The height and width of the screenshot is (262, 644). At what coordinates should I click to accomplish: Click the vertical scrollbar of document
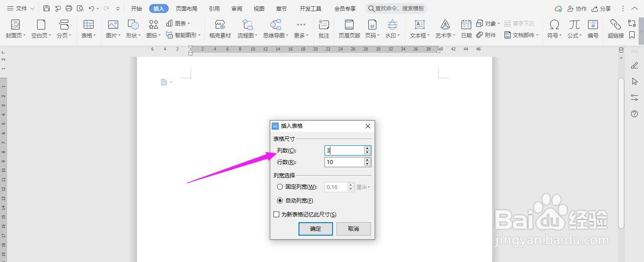click(621, 152)
